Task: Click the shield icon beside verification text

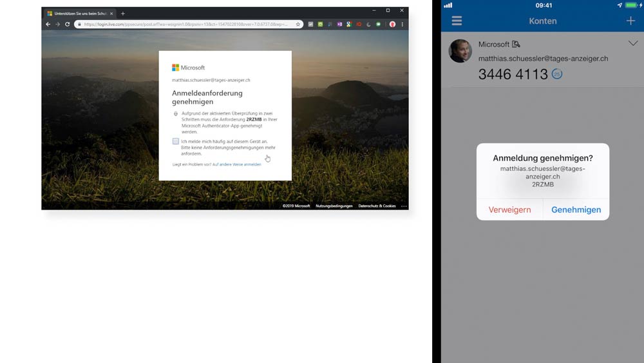Action: pos(176,113)
